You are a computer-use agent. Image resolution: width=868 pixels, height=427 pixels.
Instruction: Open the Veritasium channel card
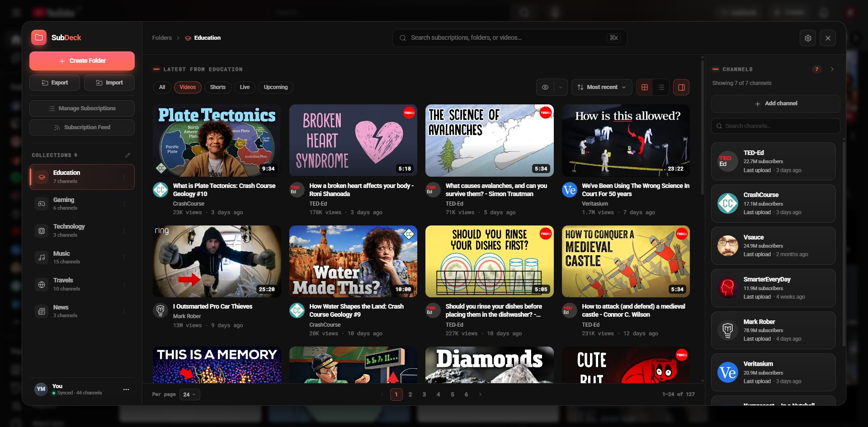(774, 372)
